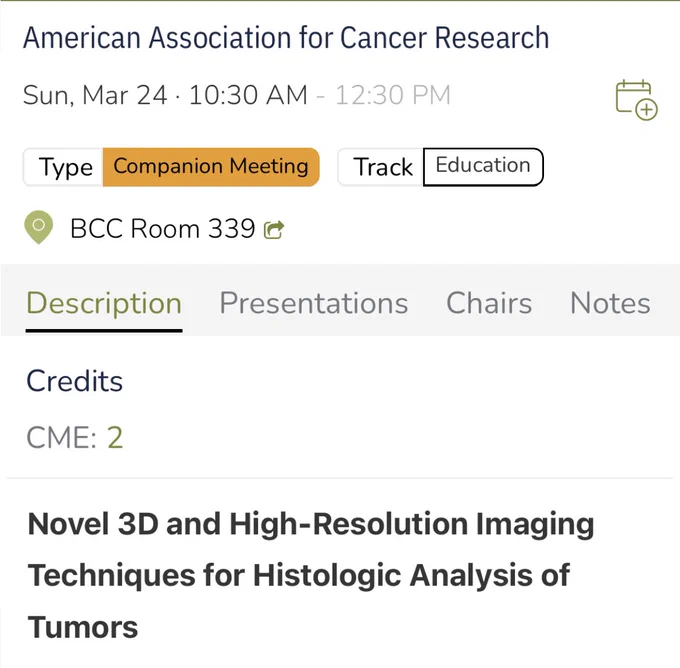
Task: Click the Type label
Action: 65,167
